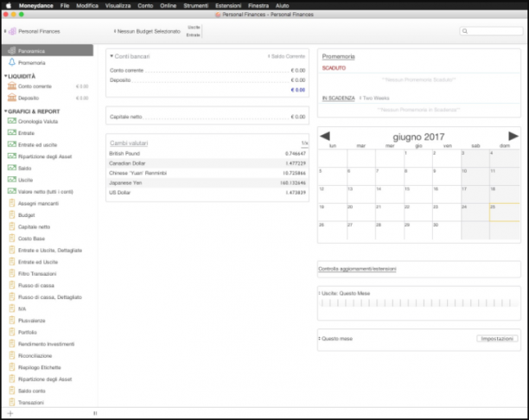529x420 pixels.
Task: Open Rendimento Investimenti report icon
Action: coord(12,344)
